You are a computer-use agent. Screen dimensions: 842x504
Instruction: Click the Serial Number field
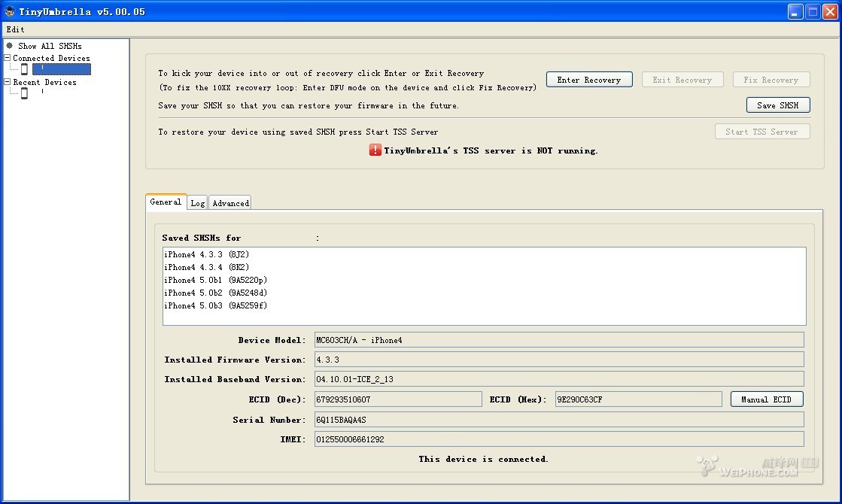coord(559,420)
